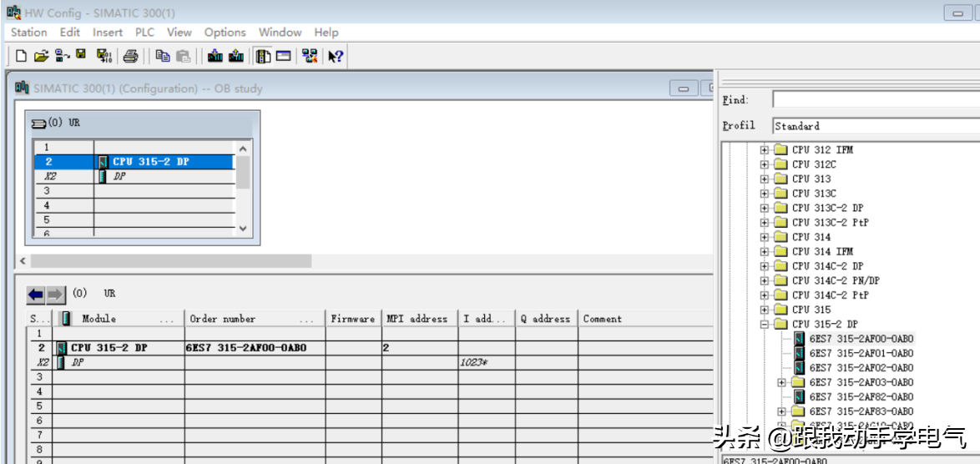Open the Profile dropdown showing Standard
The image size is (980, 464).
(x=875, y=126)
